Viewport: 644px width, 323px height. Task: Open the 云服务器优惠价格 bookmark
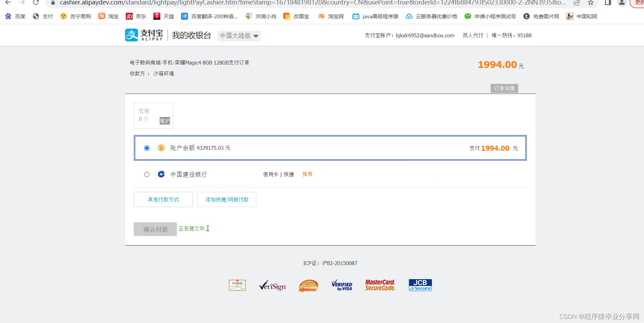click(x=432, y=16)
